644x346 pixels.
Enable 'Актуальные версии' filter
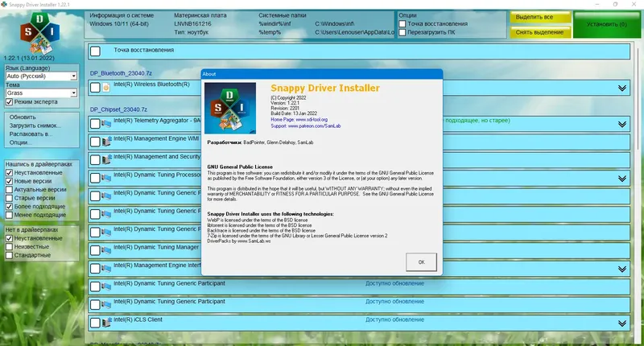9,190
